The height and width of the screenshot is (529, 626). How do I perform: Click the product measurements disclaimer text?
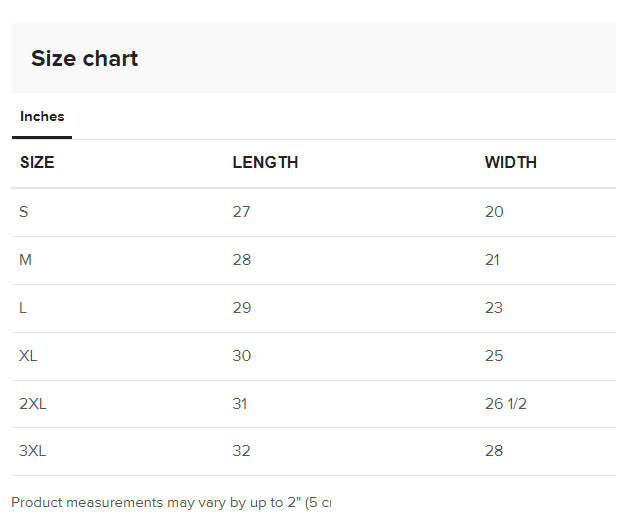(170, 502)
